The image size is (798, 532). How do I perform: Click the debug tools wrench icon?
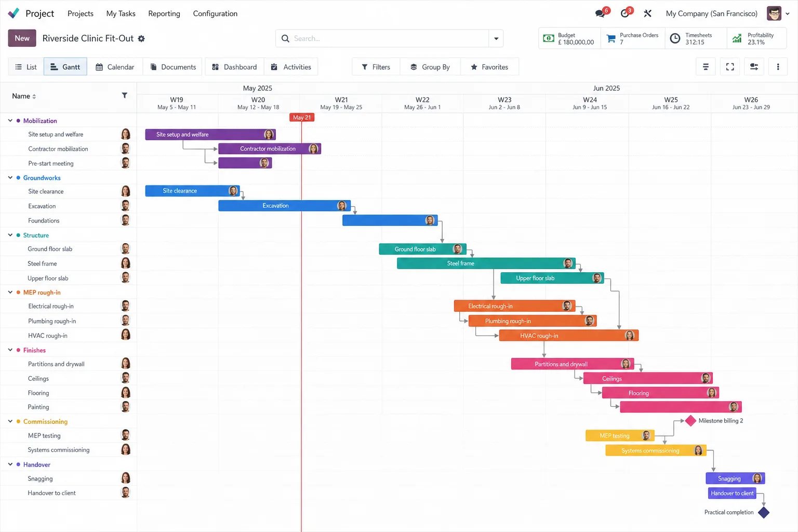[647, 14]
